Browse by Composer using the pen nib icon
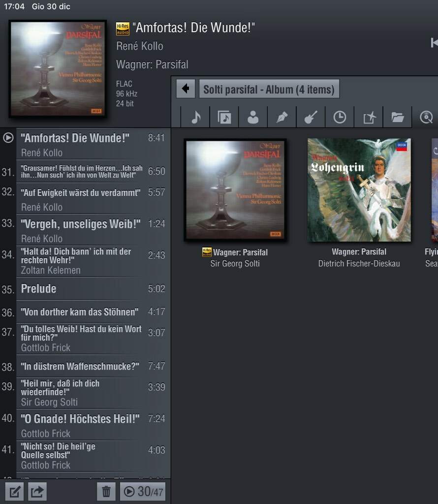The height and width of the screenshot is (504, 438). (x=282, y=117)
